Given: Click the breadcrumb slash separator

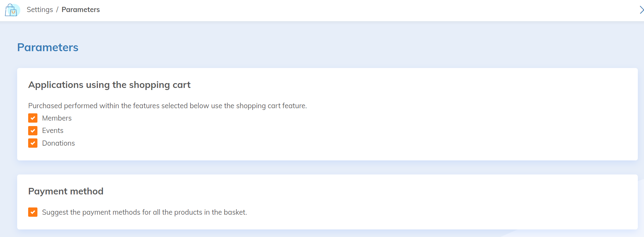Looking at the screenshot, I should [x=57, y=10].
